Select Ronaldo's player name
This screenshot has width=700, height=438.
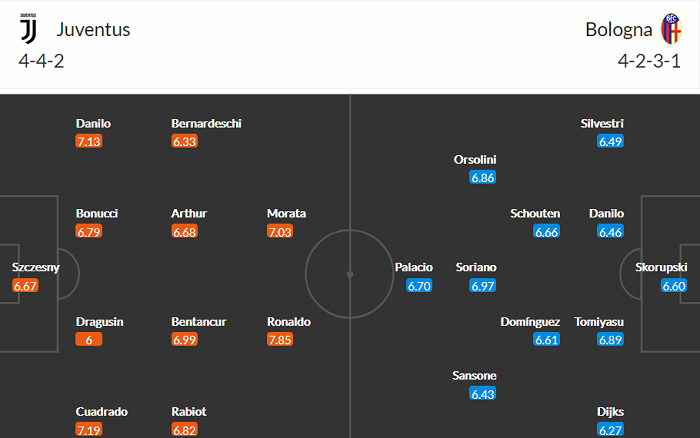(x=288, y=322)
